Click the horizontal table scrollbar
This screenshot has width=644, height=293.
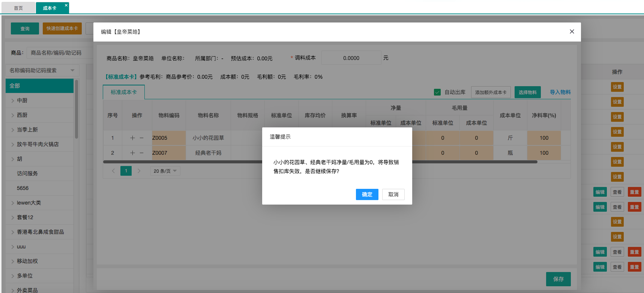click(x=320, y=162)
